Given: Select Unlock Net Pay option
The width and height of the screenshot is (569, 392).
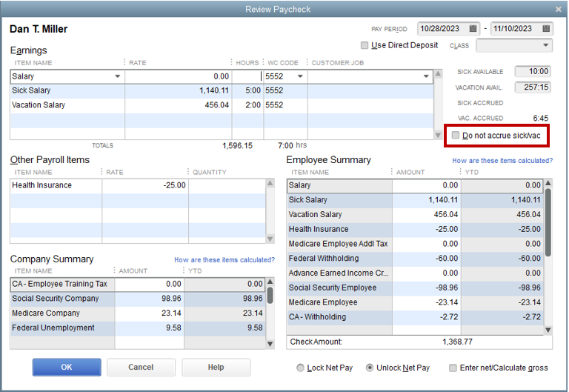Looking at the screenshot, I should pos(370,368).
